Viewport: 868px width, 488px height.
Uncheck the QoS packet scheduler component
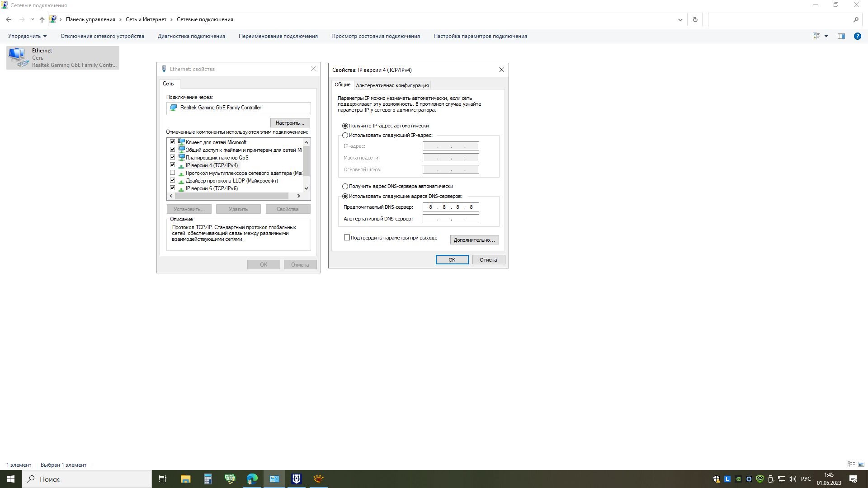(x=172, y=157)
